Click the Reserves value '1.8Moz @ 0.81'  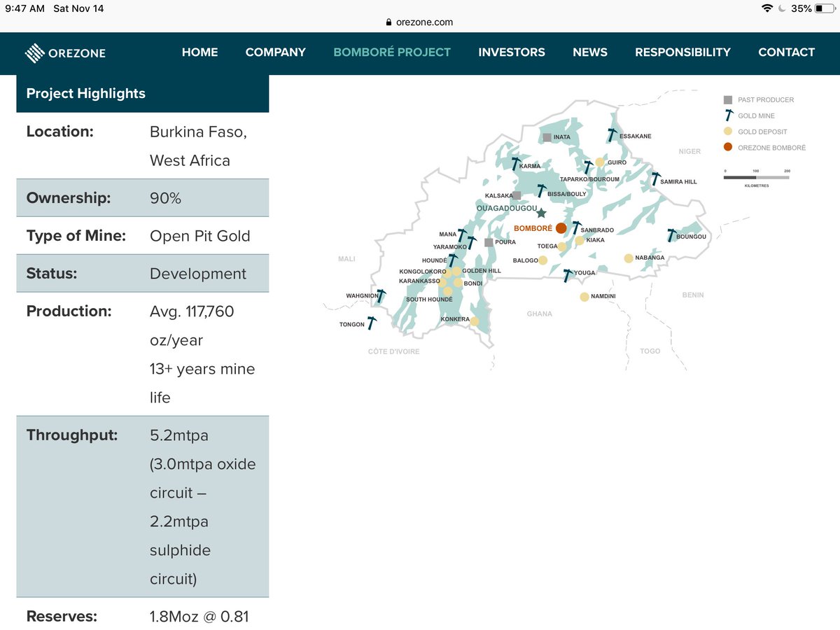click(199, 617)
